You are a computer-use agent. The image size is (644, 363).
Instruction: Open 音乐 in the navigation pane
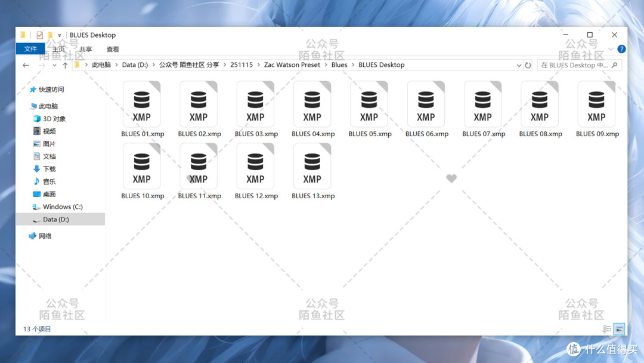[x=49, y=181]
